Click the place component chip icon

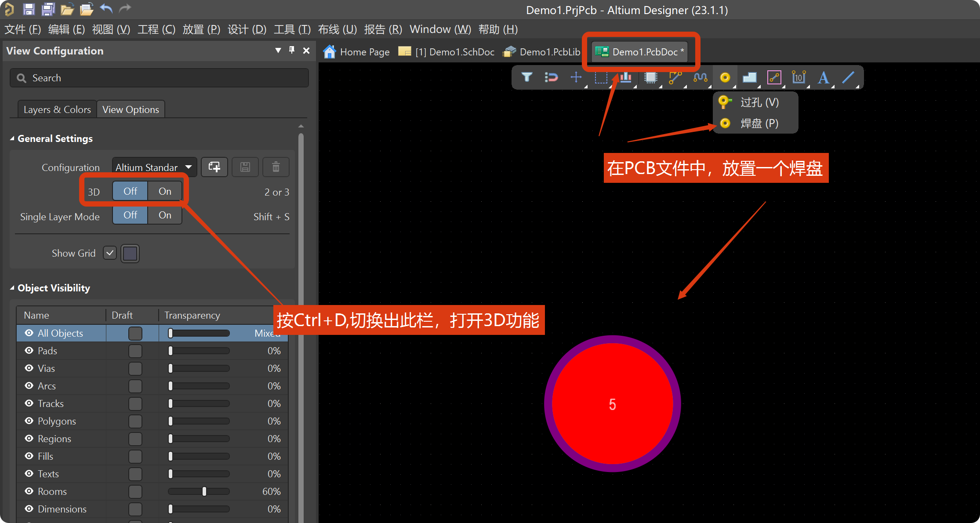point(650,78)
